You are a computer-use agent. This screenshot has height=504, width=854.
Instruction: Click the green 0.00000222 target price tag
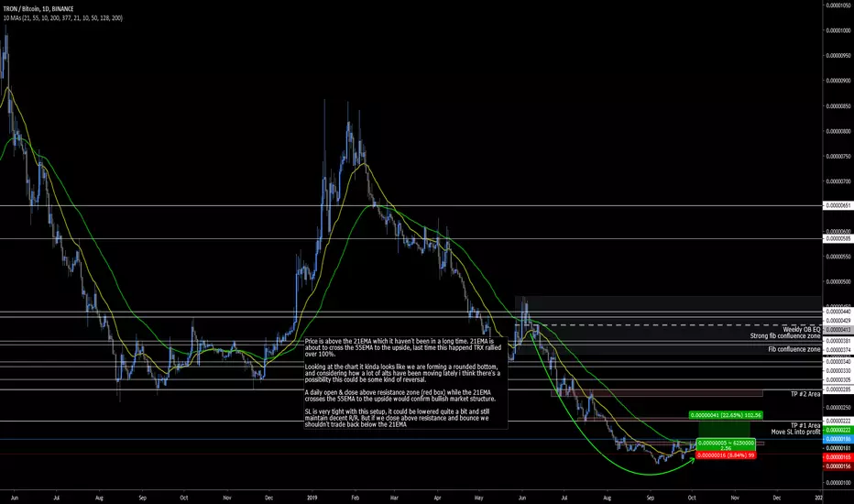coord(838,430)
